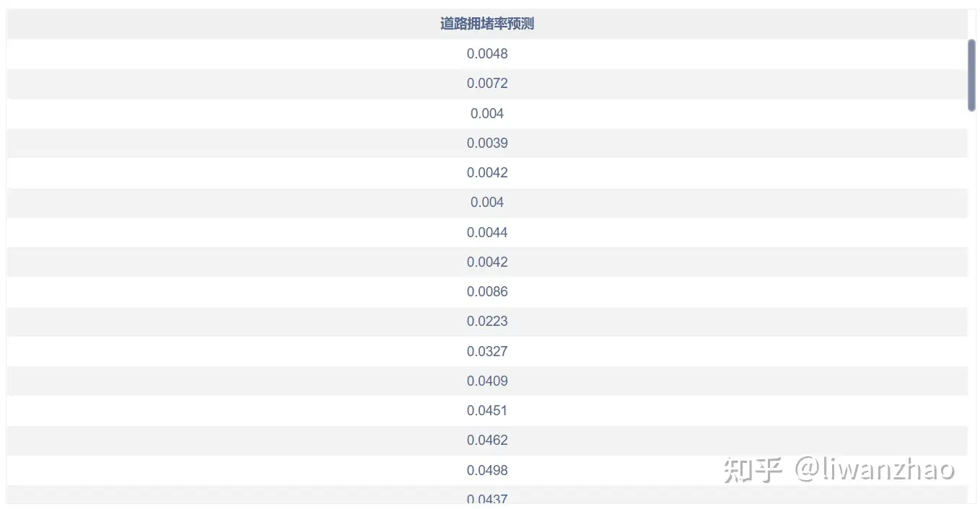
Task: Select the 0.0451 row
Action: tap(487, 411)
